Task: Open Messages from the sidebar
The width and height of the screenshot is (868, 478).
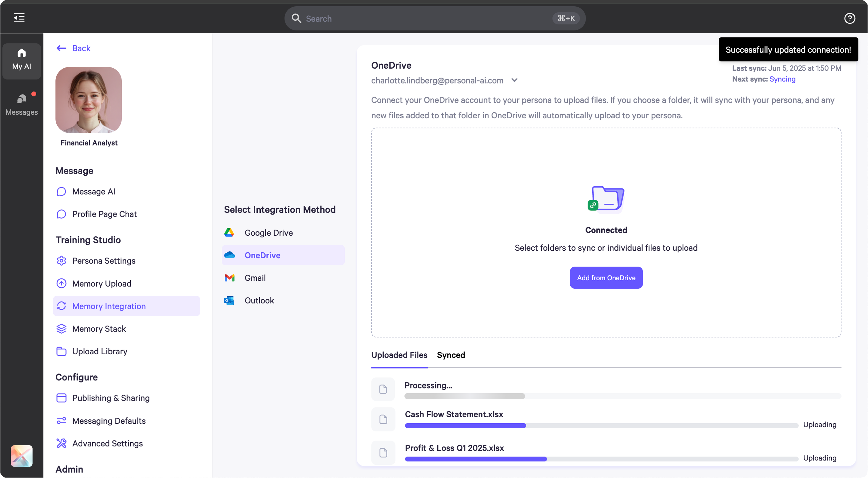Action: pos(21,104)
